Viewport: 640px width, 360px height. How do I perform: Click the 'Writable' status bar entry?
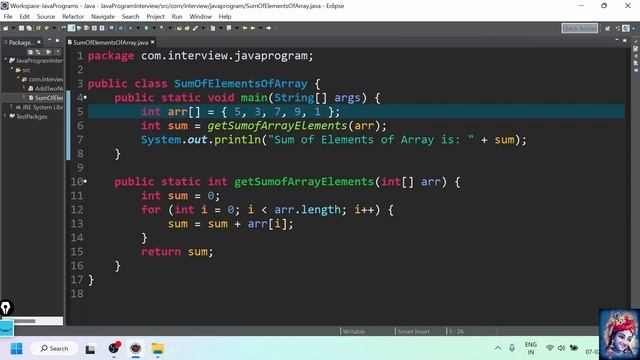pyautogui.click(x=354, y=331)
